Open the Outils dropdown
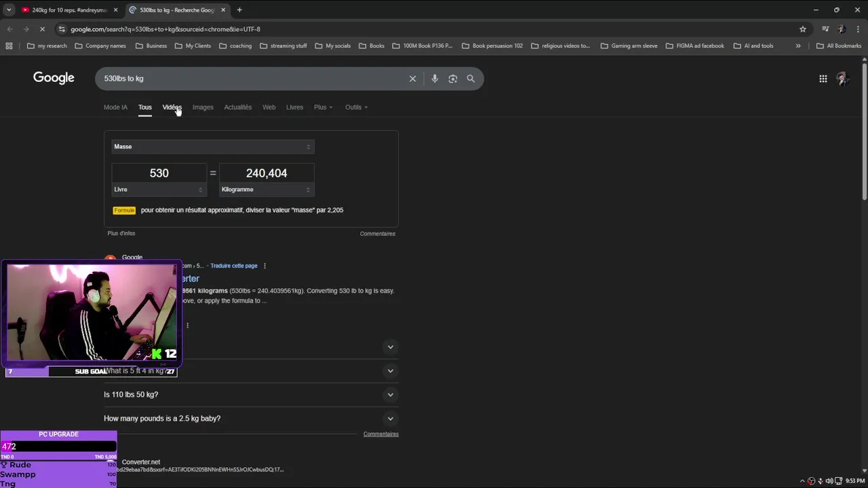 click(356, 107)
